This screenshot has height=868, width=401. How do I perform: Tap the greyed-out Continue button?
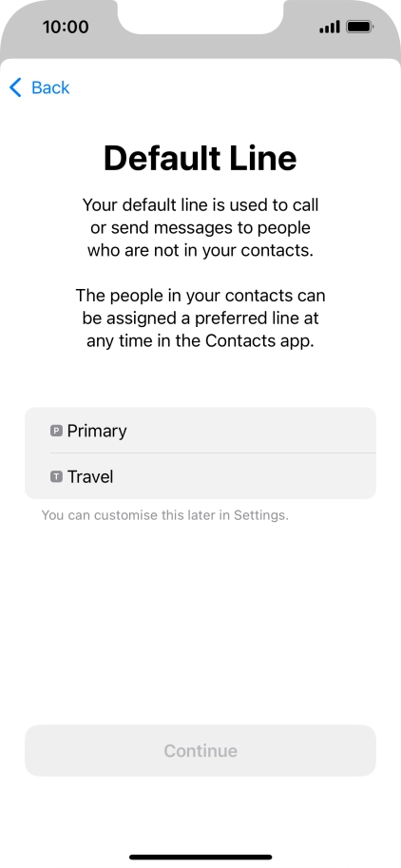(x=200, y=751)
